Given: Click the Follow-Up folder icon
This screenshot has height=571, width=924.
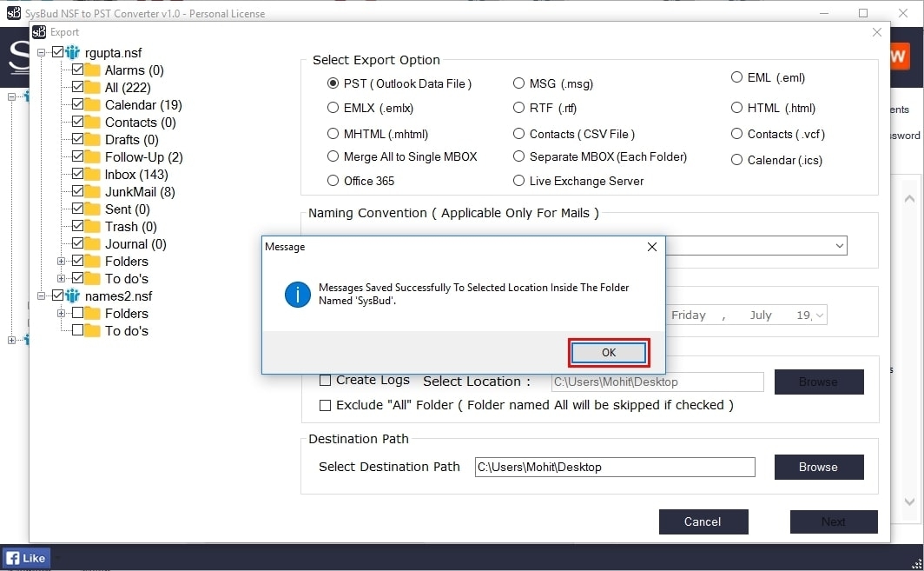Looking at the screenshot, I should (x=92, y=157).
